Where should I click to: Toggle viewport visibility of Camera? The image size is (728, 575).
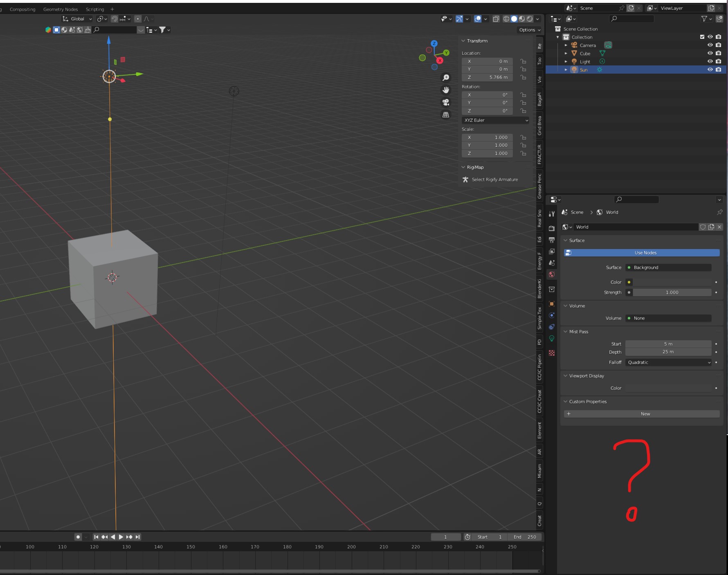(x=710, y=45)
